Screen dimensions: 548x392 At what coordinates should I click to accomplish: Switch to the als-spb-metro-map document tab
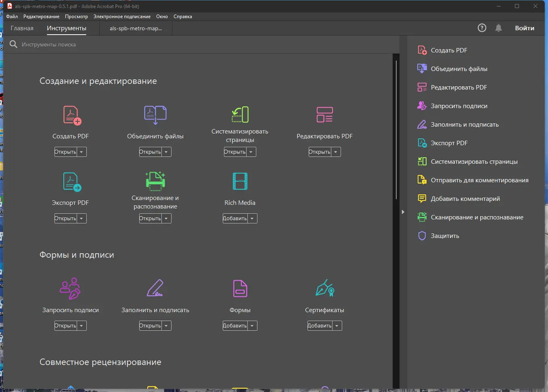point(136,28)
